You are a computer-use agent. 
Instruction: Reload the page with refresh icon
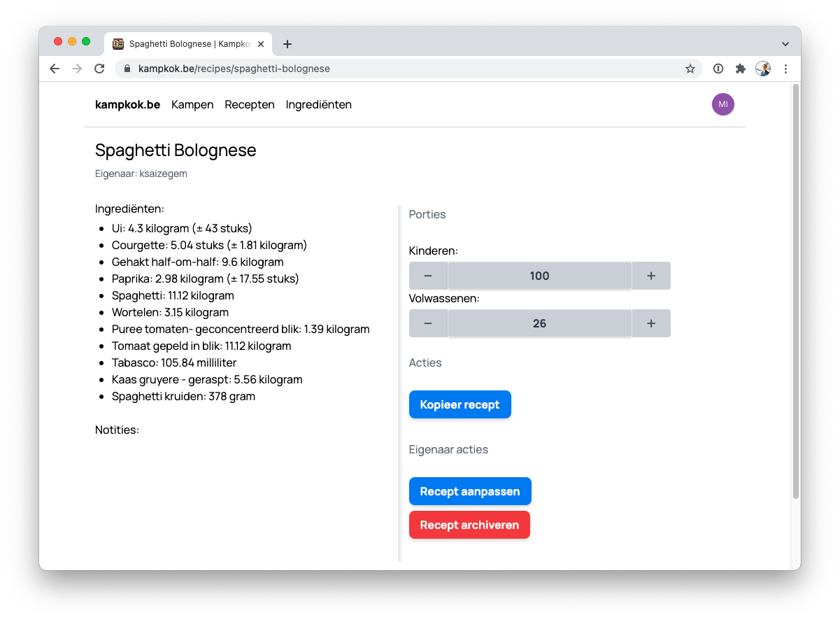(x=99, y=69)
